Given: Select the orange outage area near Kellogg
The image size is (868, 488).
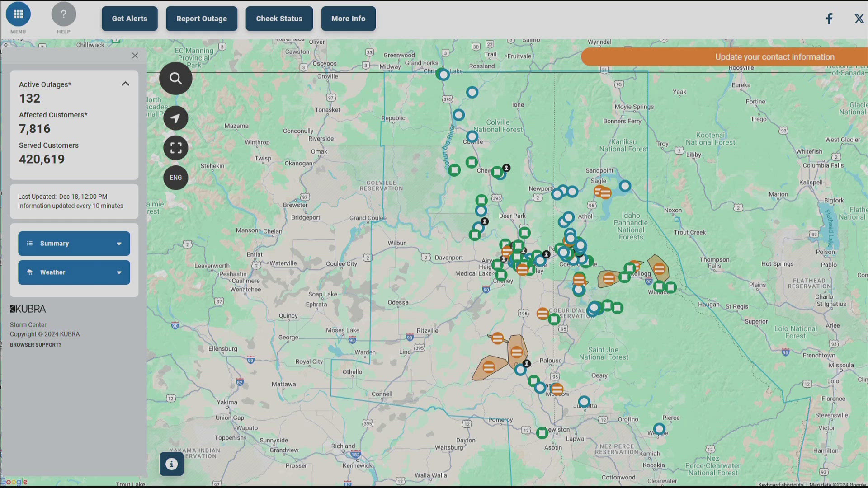Looking at the screenshot, I should (x=659, y=269).
